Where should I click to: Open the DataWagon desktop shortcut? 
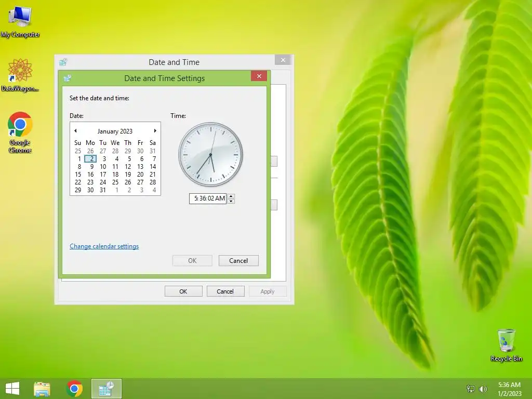20,75
